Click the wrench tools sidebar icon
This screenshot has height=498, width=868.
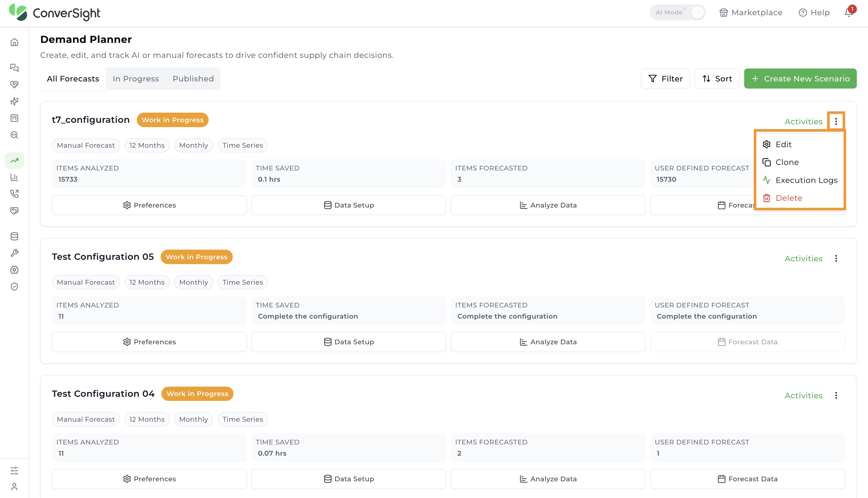14,253
